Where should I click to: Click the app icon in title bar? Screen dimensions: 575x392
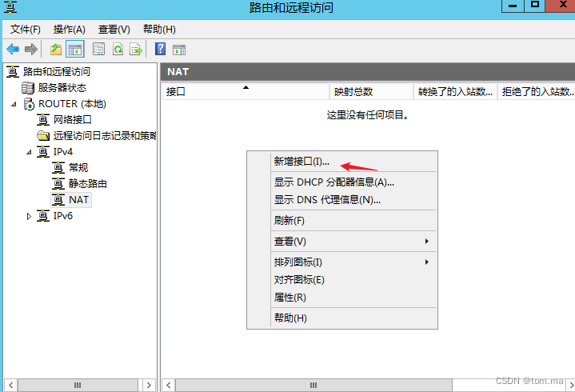click(10, 7)
